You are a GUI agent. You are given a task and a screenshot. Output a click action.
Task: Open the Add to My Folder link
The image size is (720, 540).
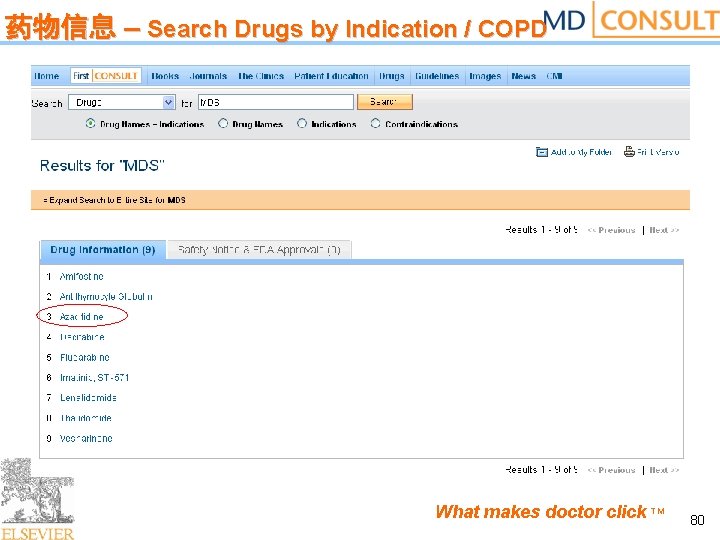581,152
